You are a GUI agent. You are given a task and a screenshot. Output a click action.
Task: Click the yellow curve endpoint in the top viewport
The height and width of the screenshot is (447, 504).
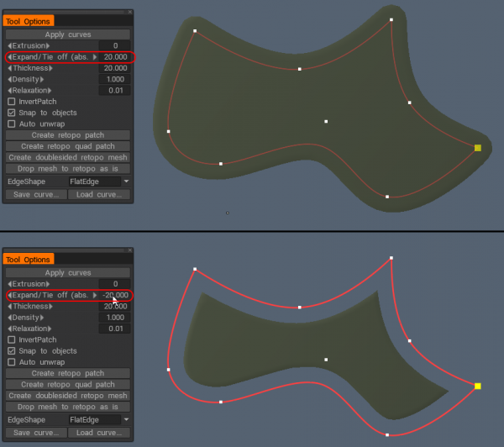(x=477, y=148)
